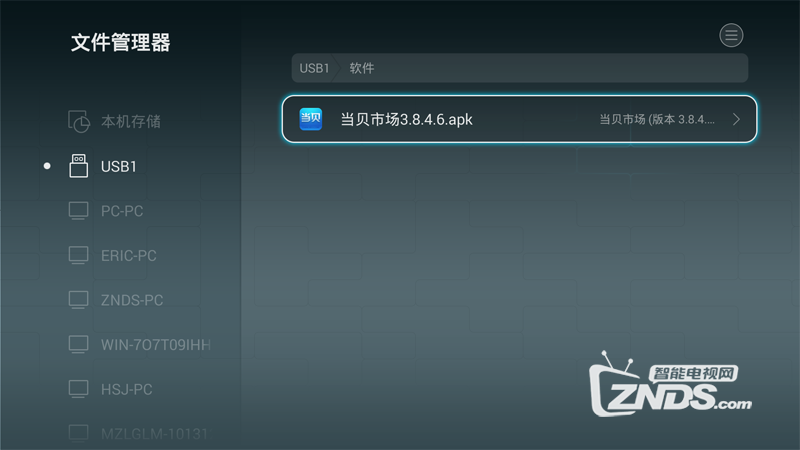Open 当贝市场3.8.4.6.apk file name
This screenshot has width=800, height=450.
coord(406,119)
